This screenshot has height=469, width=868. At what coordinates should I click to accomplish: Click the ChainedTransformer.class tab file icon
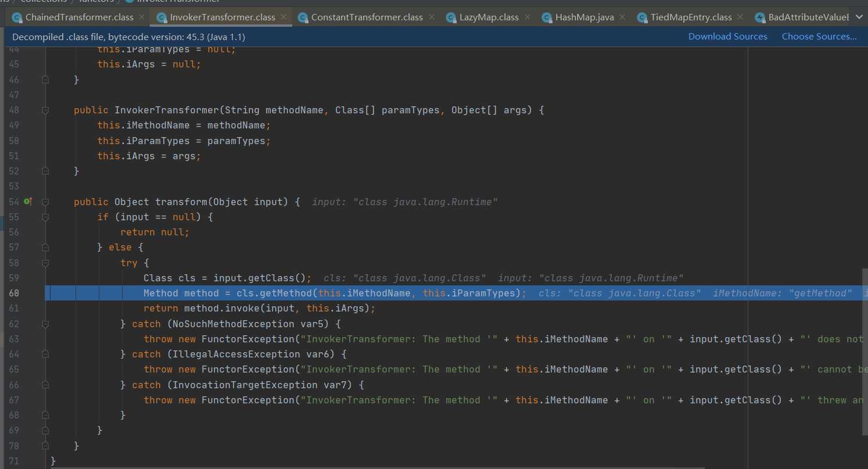(17, 17)
